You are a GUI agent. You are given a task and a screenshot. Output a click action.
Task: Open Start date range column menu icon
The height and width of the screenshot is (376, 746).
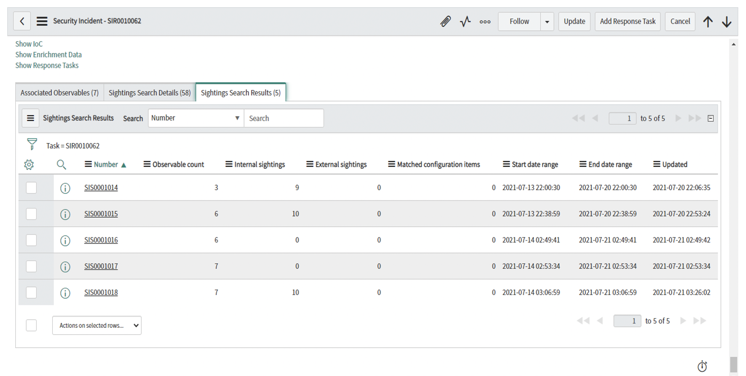click(x=506, y=164)
